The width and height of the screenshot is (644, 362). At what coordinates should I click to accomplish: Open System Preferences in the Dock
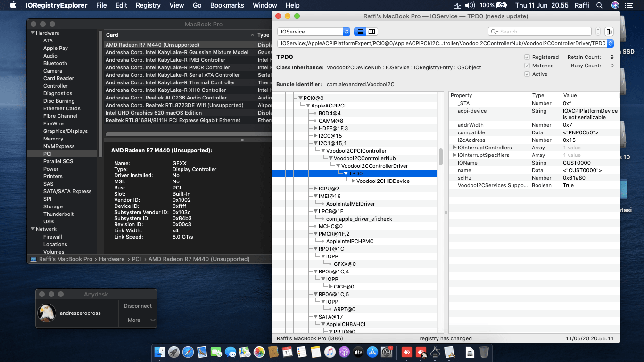click(x=387, y=352)
